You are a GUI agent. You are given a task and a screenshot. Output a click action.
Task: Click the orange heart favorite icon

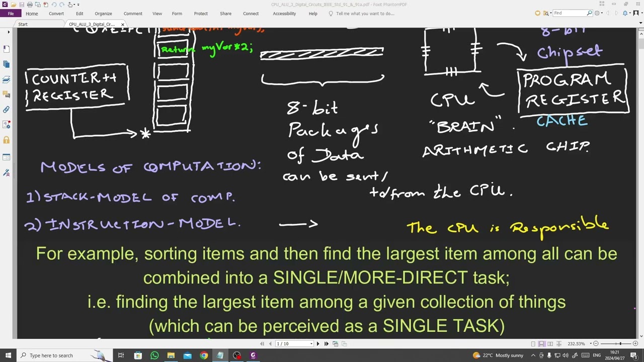click(x=537, y=13)
